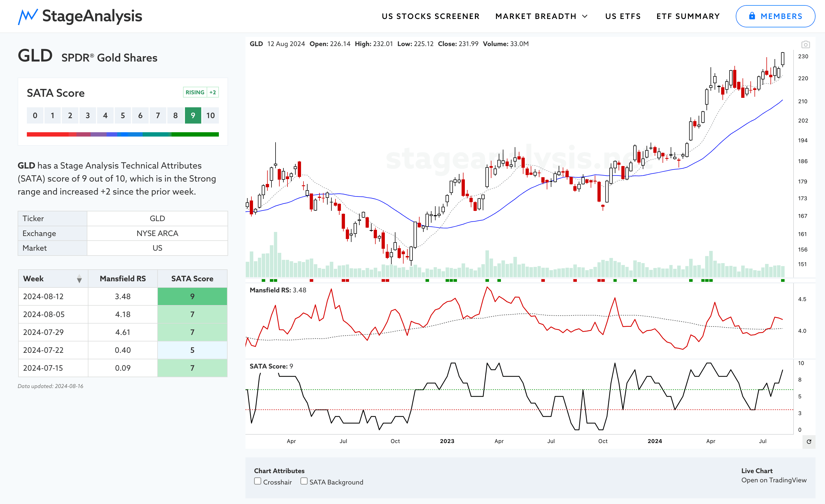Click the +2 change badge

[x=213, y=92]
